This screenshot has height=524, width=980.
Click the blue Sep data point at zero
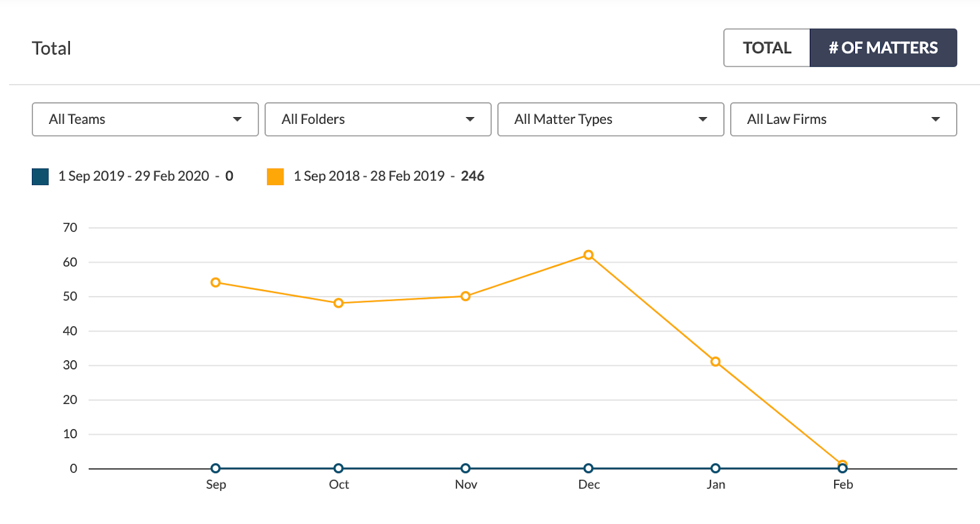coord(216,468)
